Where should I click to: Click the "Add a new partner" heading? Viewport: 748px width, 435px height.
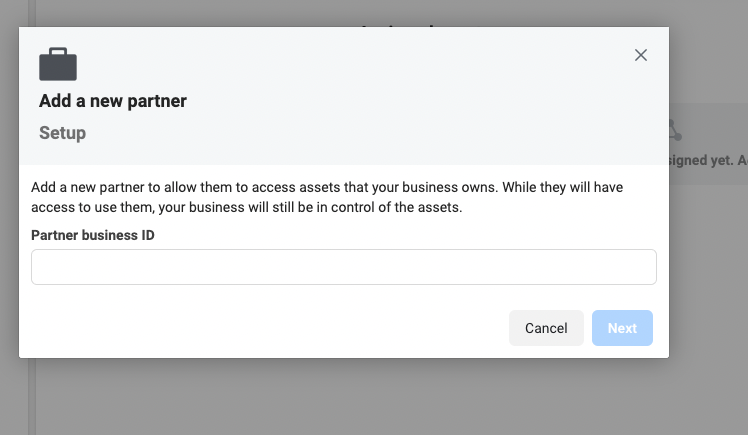pyautogui.click(x=113, y=101)
